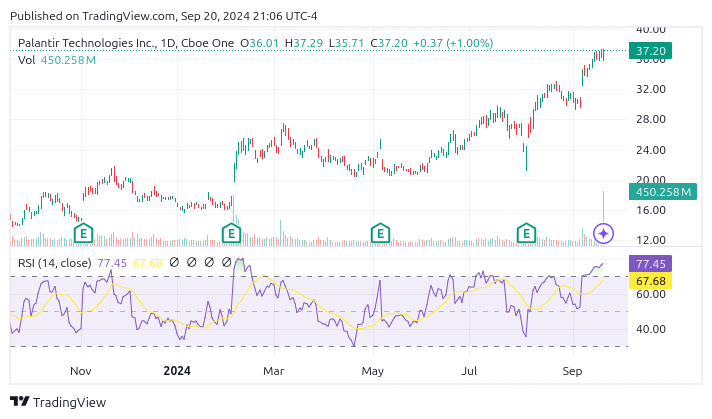Image resolution: width=712 pixels, height=419 pixels.
Task: Click the earnings marker near November
Action: tap(85, 234)
